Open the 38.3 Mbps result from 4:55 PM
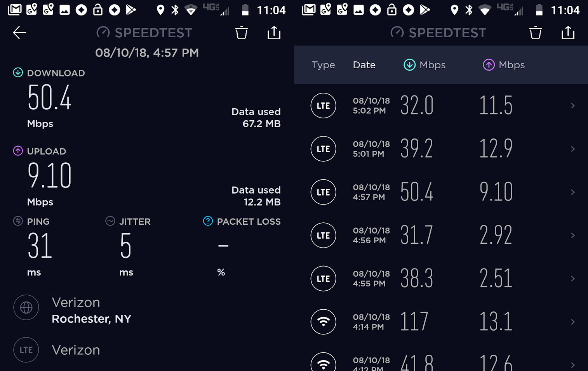The image size is (588, 371). (x=441, y=279)
